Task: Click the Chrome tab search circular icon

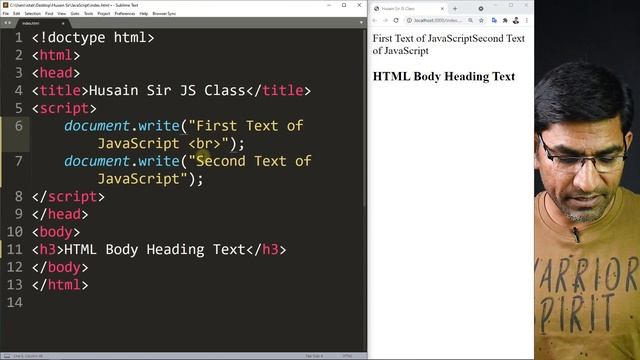Action: (481, 9)
